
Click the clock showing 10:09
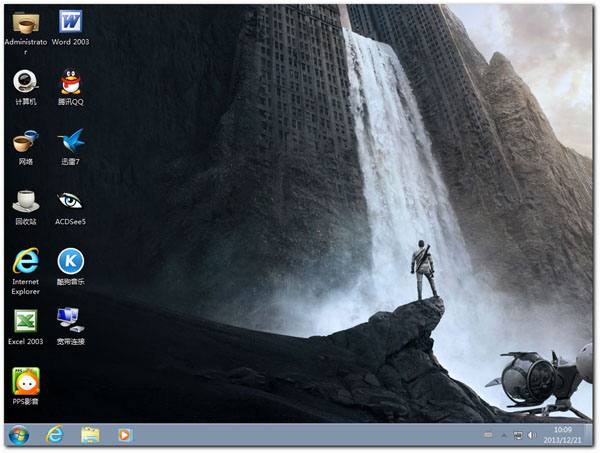(x=562, y=435)
